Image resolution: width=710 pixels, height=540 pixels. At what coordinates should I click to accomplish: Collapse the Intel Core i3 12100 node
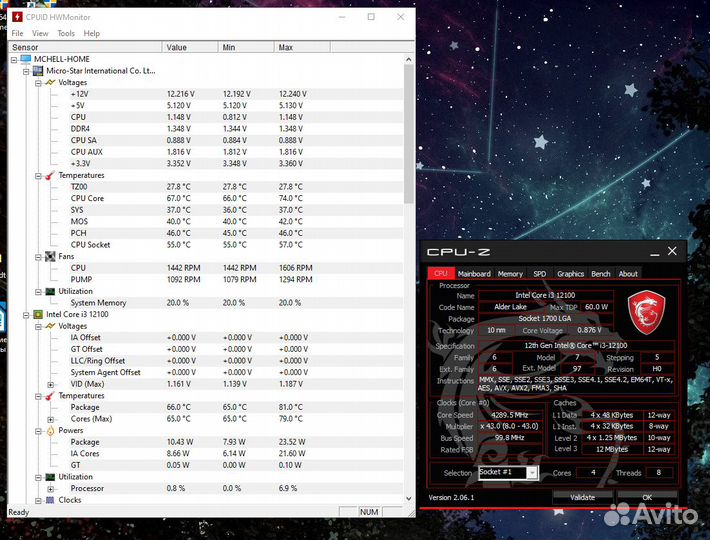point(26,315)
